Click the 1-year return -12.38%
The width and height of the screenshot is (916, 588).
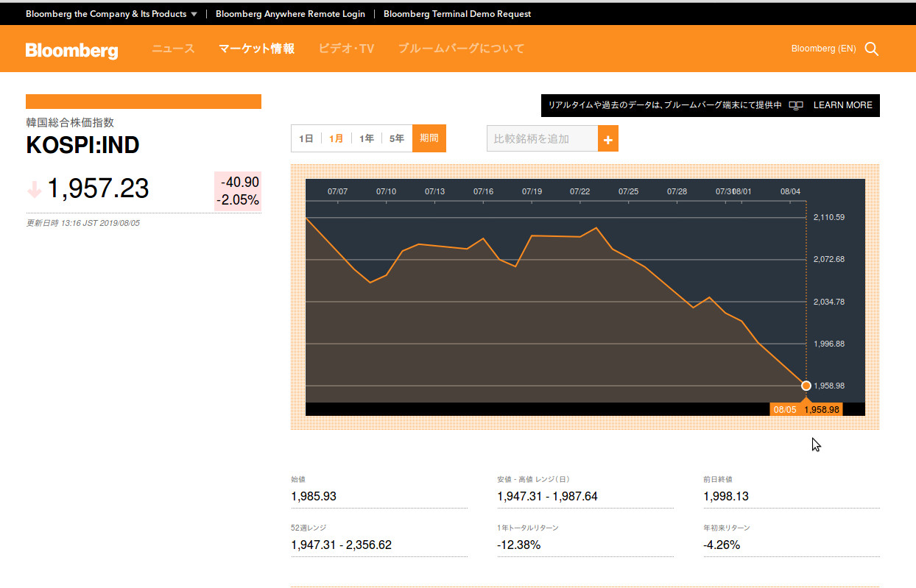click(518, 545)
